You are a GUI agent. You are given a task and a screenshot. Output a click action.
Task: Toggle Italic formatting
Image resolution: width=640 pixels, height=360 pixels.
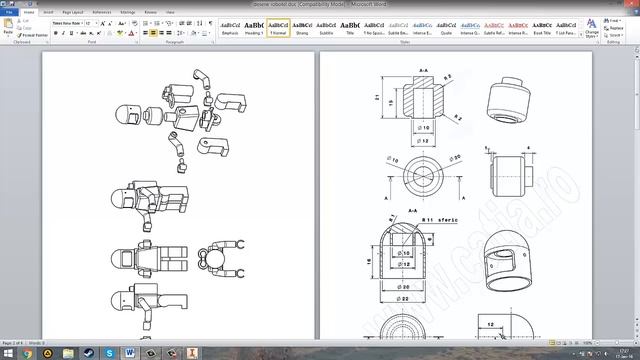(x=63, y=33)
